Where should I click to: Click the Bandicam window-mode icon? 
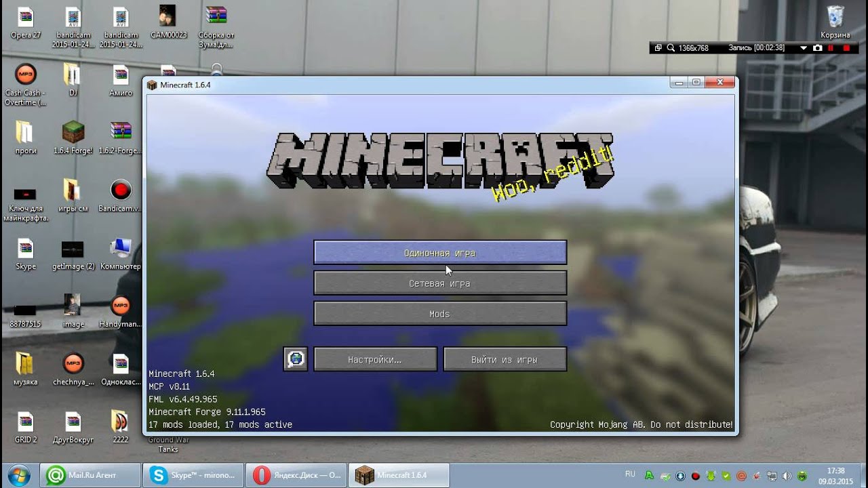pyautogui.click(x=658, y=48)
